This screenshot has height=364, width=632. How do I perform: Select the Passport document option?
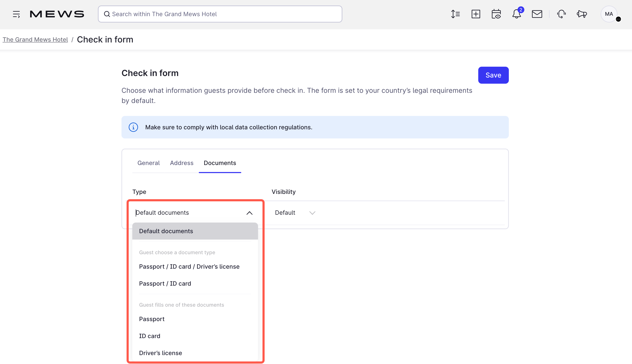coord(151,319)
